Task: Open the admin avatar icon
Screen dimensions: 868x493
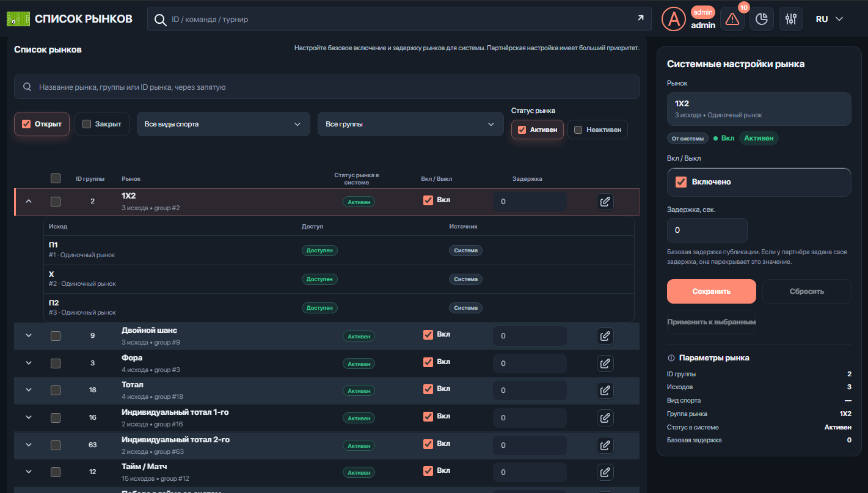Action: point(674,19)
